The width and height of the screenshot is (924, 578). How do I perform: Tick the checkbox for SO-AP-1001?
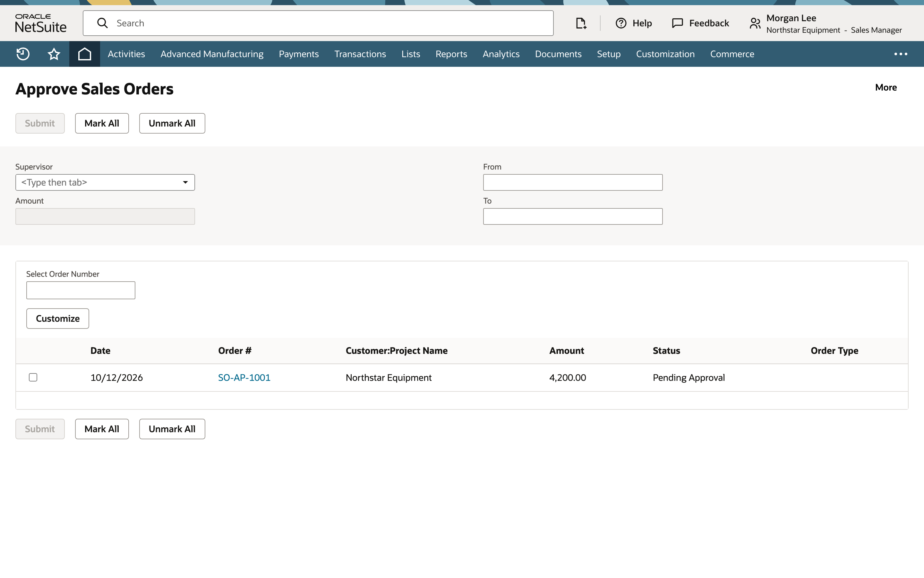click(x=33, y=377)
